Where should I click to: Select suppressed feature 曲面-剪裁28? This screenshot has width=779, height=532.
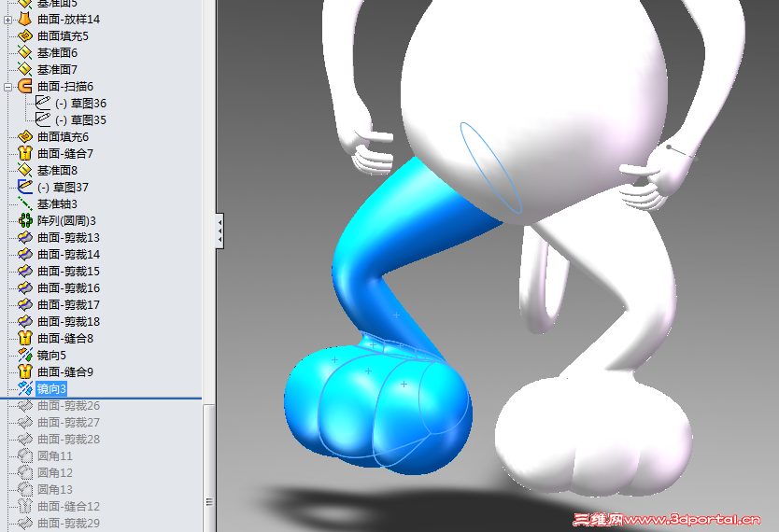[x=68, y=440]
